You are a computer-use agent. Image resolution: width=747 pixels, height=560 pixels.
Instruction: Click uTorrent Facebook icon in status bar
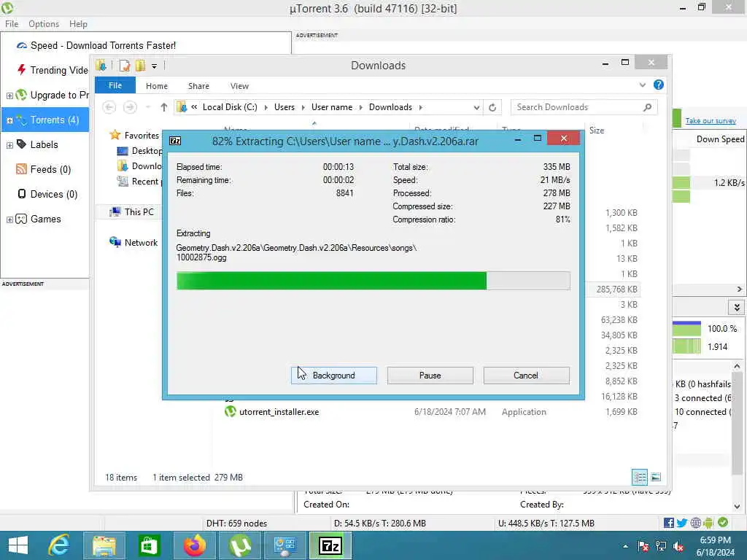point(669,523)
